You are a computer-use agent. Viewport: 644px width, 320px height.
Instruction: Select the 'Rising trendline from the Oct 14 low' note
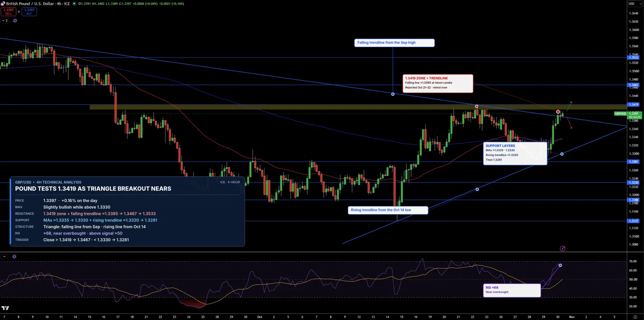[x=388, y=210]
